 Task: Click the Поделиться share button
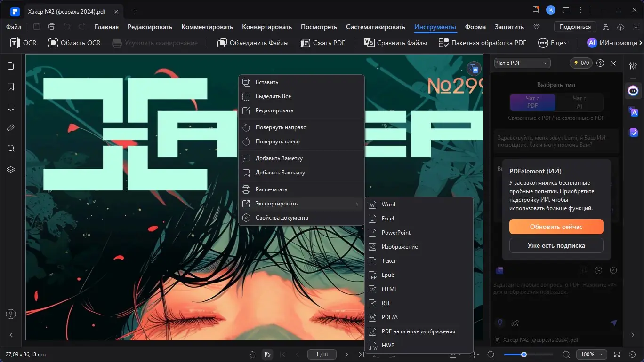tap(575, 27)
